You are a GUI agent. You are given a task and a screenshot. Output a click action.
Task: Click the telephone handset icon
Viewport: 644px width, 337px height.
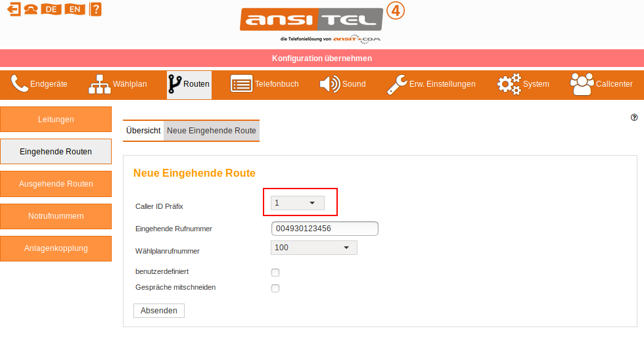click(x=31, y=9)
